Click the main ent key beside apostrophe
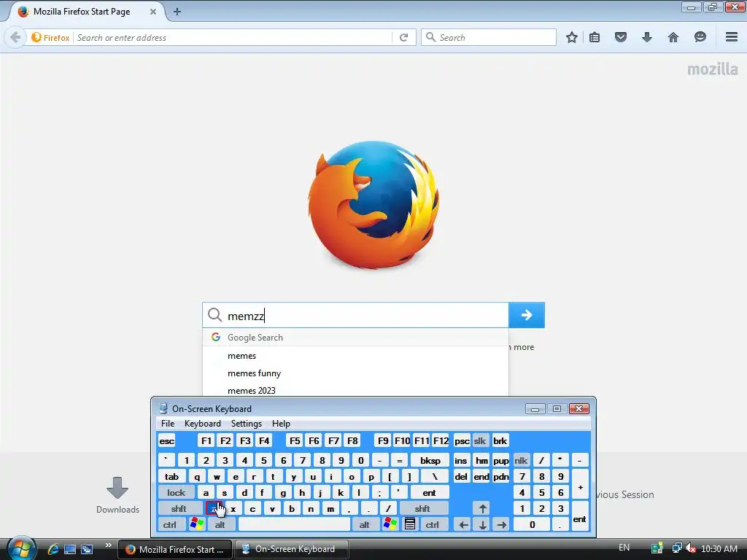 coord(429,492)
